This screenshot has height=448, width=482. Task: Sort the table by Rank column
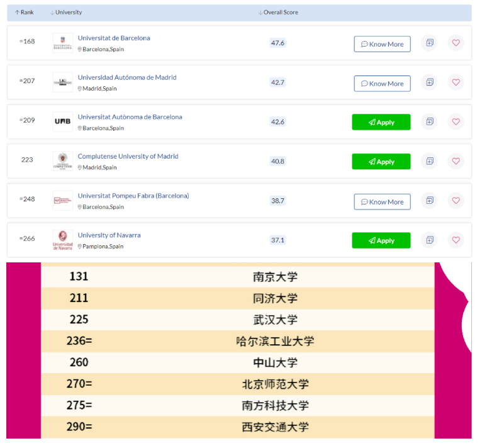[25, 13]
